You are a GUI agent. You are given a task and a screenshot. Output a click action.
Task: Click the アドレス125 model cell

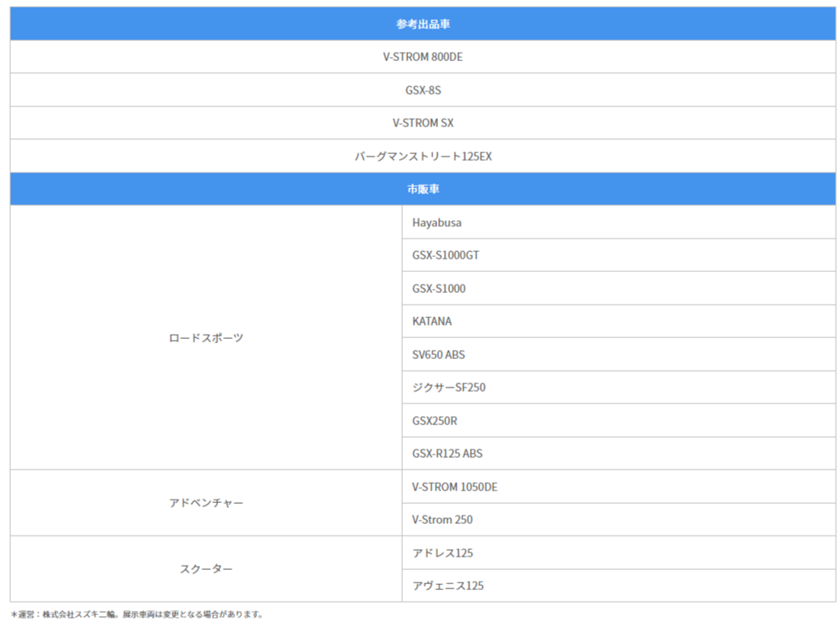pyautogui.click(x=443, y=553)
